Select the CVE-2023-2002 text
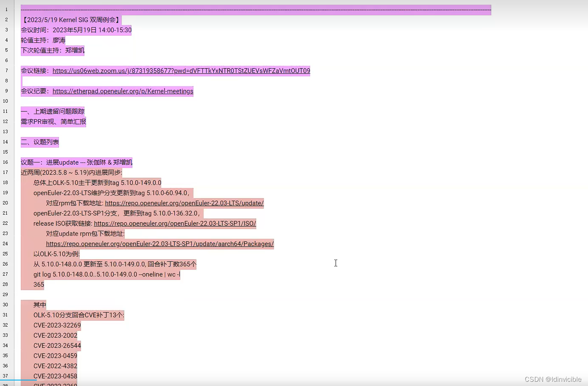This screenshot has height=386, width=588. (55, 335)
